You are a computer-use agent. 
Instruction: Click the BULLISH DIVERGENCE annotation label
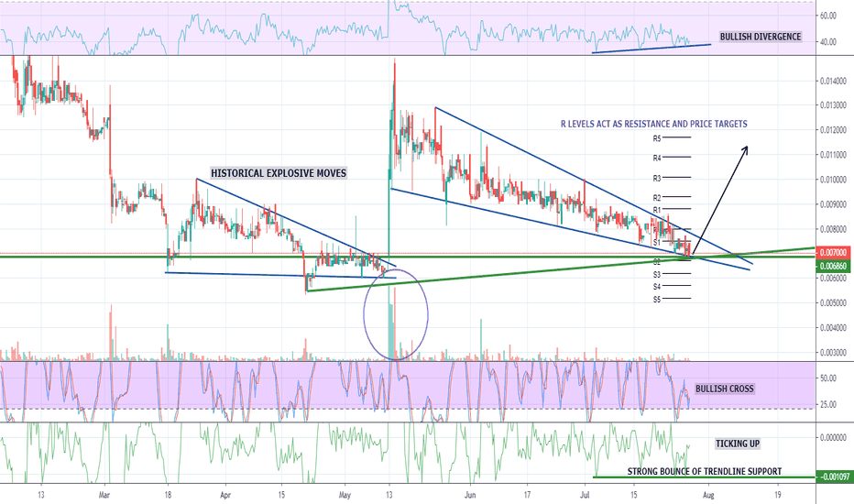tap(761, 37)
